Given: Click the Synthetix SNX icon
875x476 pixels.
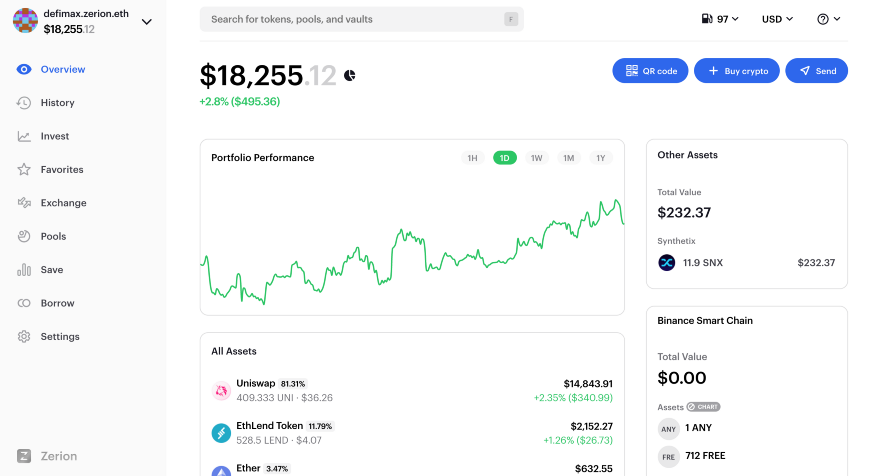Looking at the screenshot, I should coord(667,262).
